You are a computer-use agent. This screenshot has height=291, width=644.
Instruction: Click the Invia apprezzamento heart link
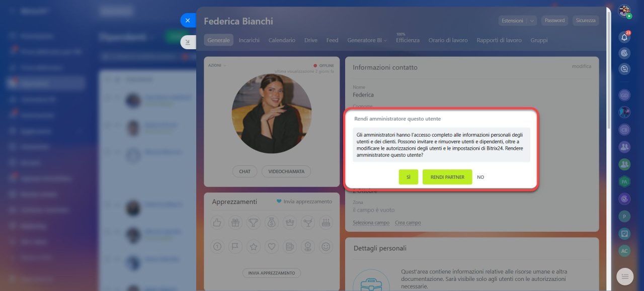304,202
